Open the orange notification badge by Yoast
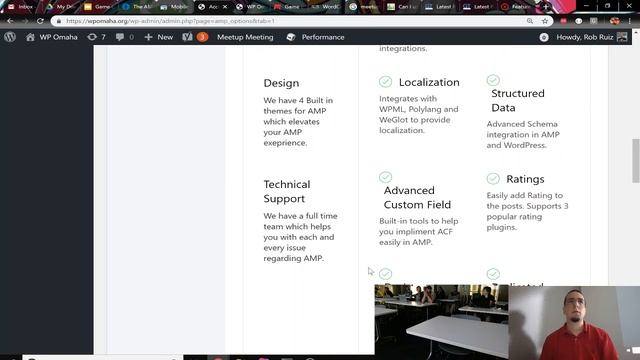Screen dimensions: 640x360 (x=202, y=37)
